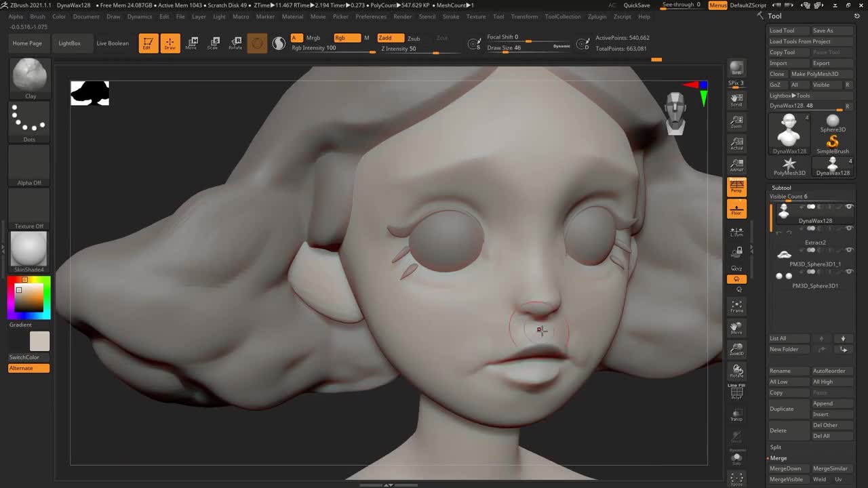The height and width of the screenshot is (488, 868).
Task: Open the Zplugin menu
Action: point(597,16)
